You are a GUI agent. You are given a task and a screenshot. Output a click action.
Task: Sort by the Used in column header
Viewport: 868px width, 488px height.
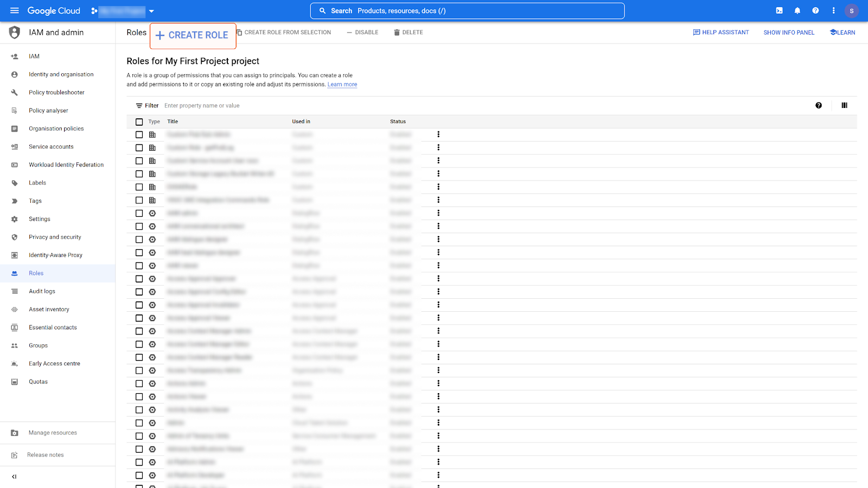coord(301,122)
